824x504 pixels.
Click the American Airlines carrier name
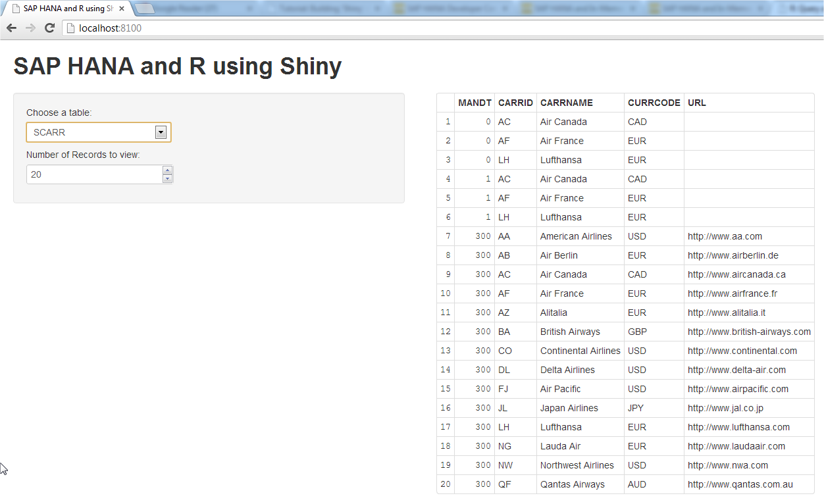point(576,236)
